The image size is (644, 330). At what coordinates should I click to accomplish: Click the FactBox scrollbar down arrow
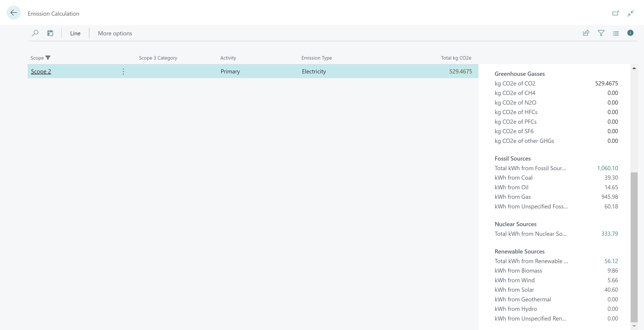634,326
